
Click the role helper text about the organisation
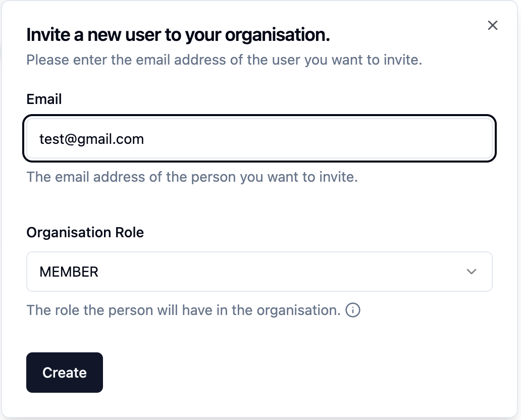point(183,310)
